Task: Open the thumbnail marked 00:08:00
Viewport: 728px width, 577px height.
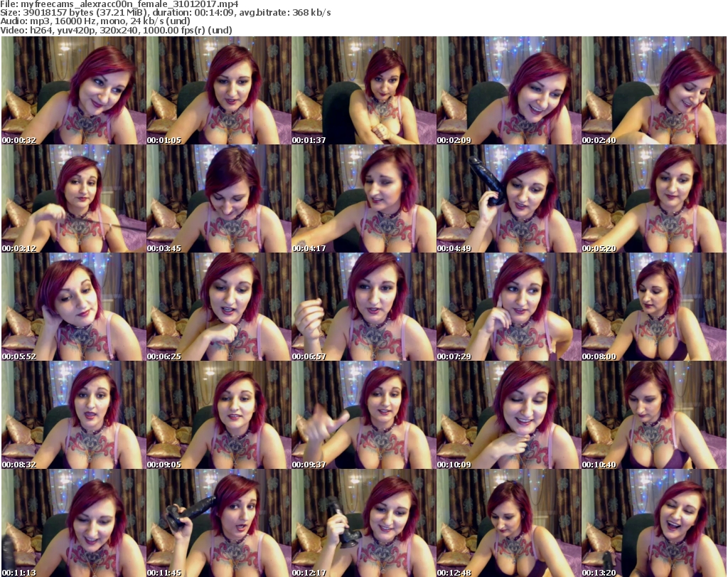Action: click(x=653, y=307)
